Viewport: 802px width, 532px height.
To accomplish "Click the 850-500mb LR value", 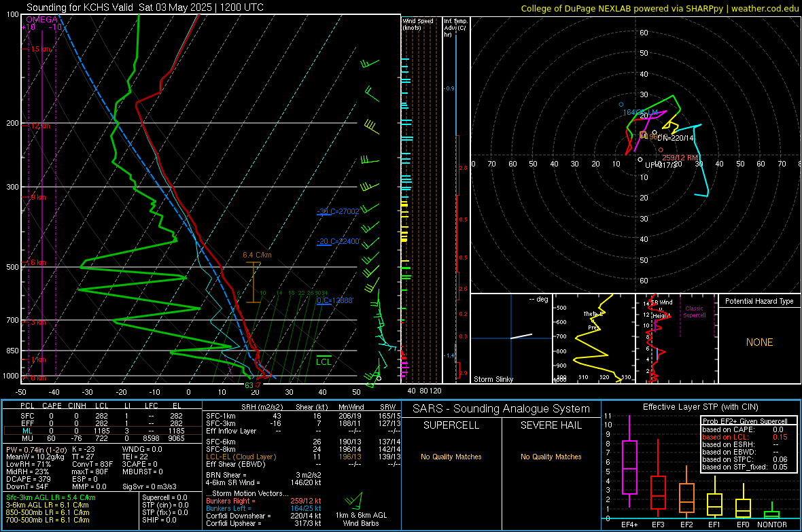I will coord(48,512).
